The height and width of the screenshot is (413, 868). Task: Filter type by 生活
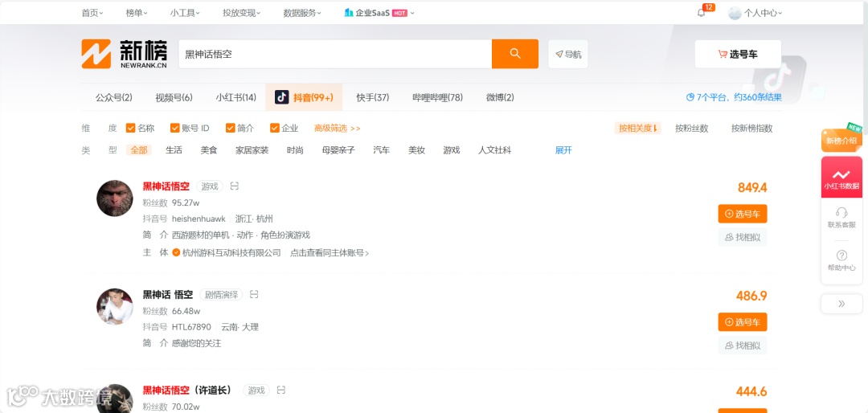(x=174, y=150)
